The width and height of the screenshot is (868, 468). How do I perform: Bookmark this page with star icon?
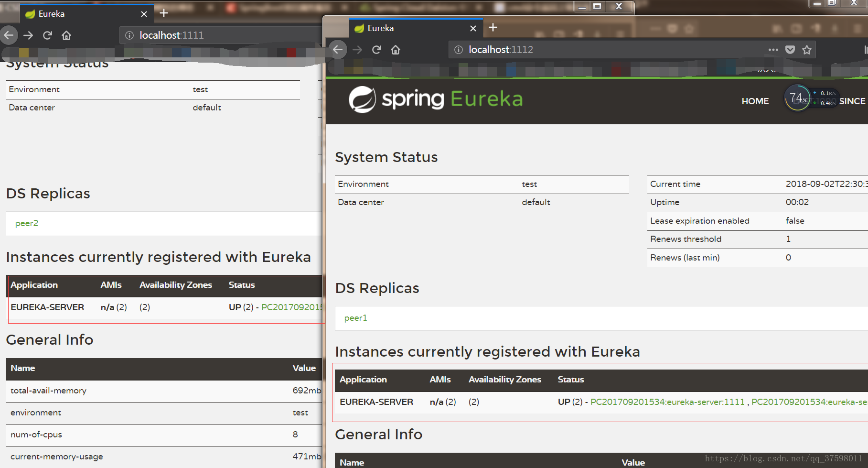(807, 50)
